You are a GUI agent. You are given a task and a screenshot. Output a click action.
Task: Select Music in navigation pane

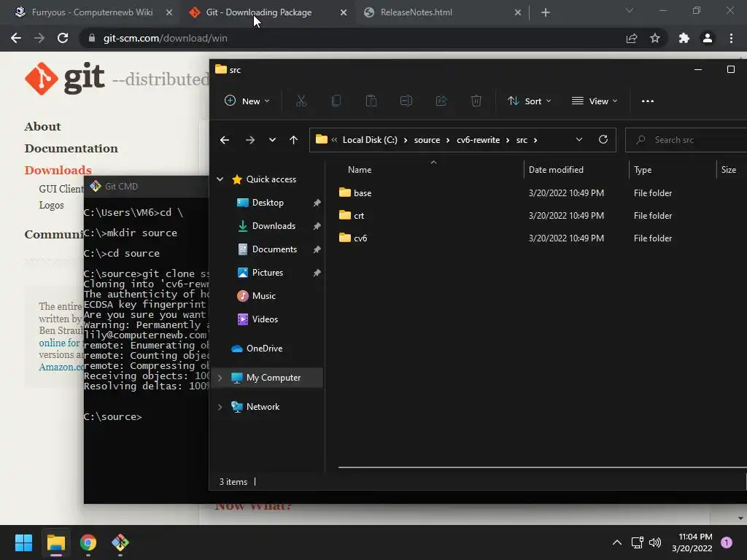click(263, 296)
